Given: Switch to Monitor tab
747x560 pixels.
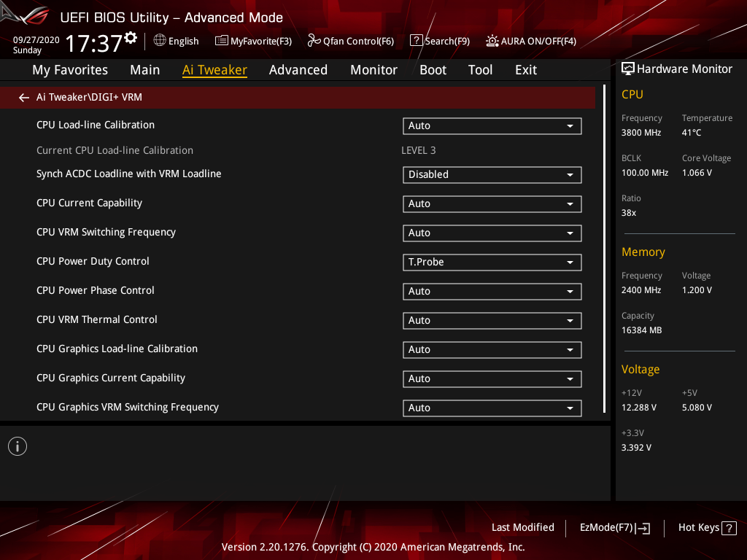Looking at the screenshot, I should click(x=373, y=70).
